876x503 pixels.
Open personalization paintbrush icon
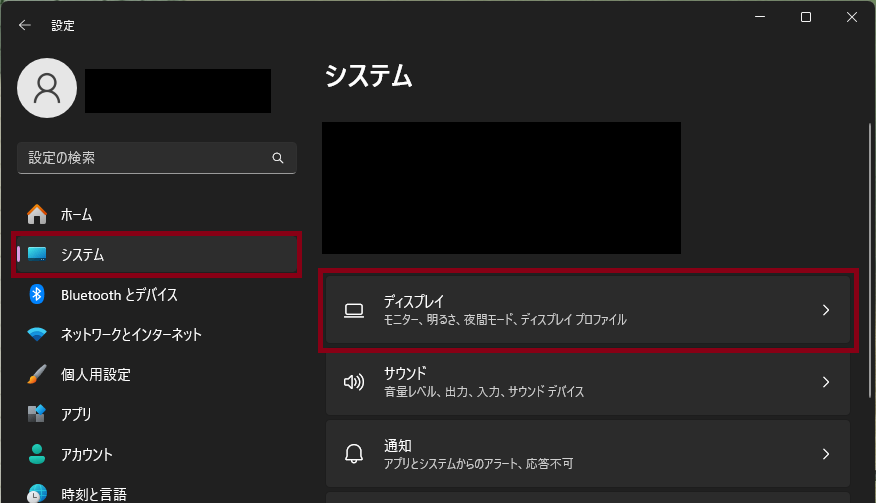pos(37,374)
